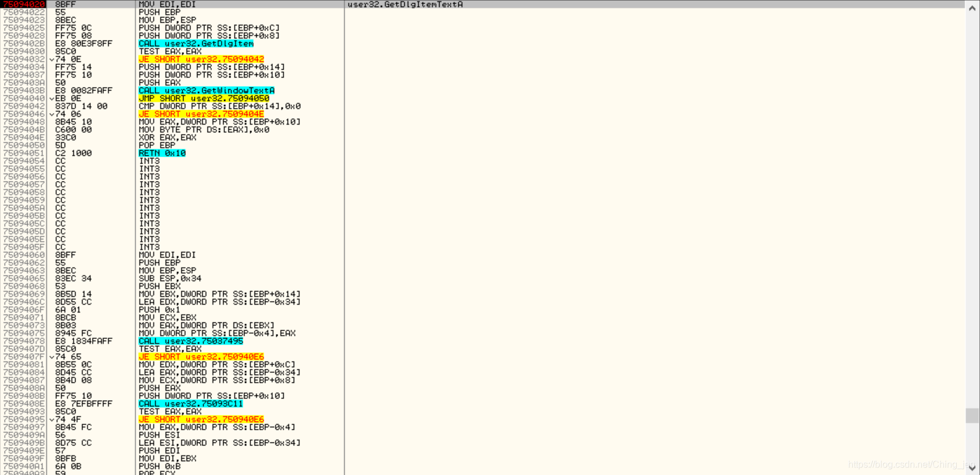The image size is (980, 475).
Task: Select the PUSH ESI instruction
Action: [160, 435]
